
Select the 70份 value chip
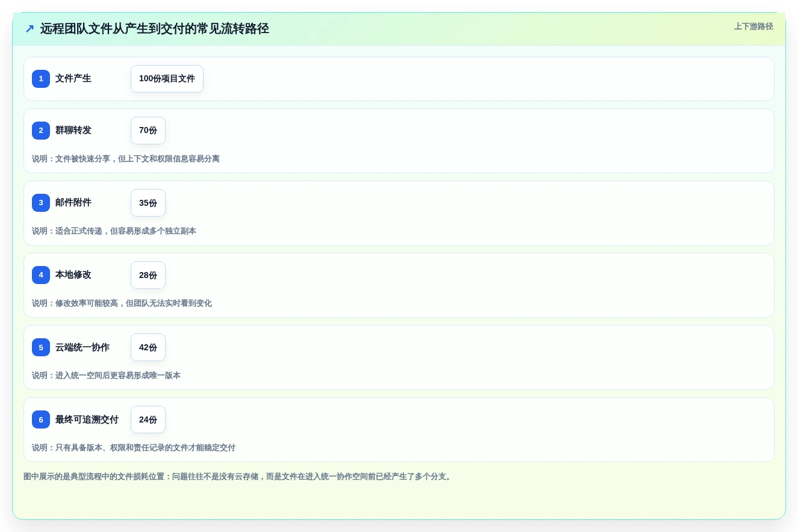point(148,131)
